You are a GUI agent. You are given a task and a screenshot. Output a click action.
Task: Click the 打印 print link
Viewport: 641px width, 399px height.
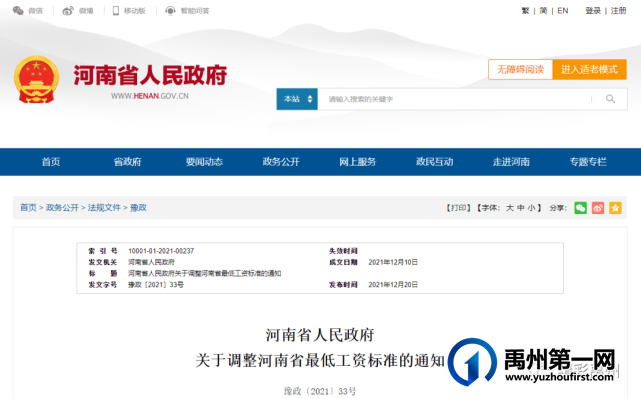[x=458, y=208]
